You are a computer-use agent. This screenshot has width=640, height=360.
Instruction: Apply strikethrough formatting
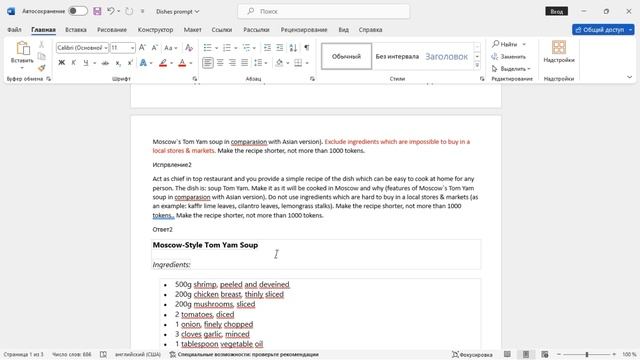(x=105, y=63)
